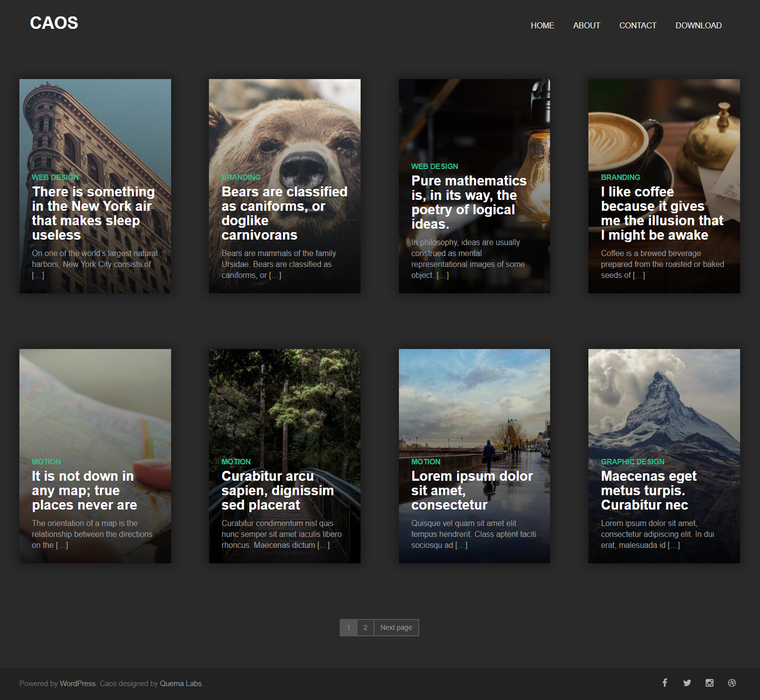Viewport: 760px width, 700px height.
Task: Click WEB DESIGN category on mathematics post
Action: 435,167
